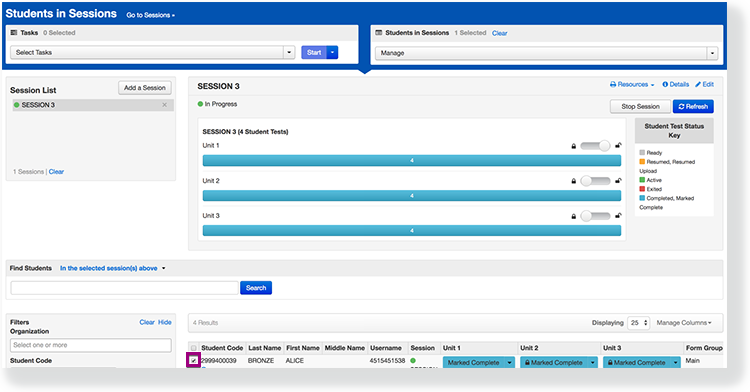Toggle the Unit 2 lock switch
The width and height of the screenshot is (750, 392).
(596, 181)
